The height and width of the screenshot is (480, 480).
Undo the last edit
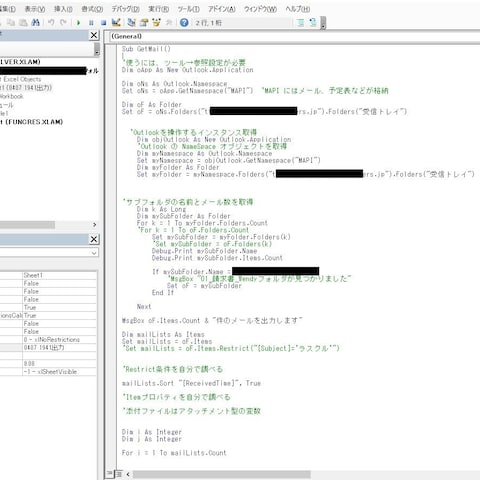click(51, 23)
